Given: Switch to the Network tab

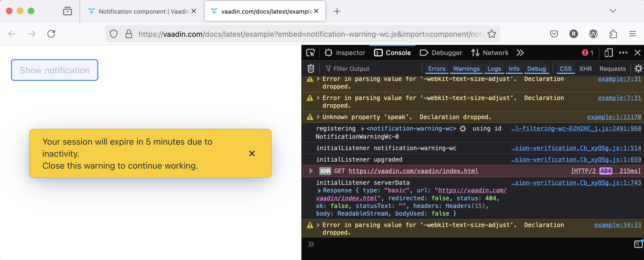Looking at the screenshot, I should tap(490, 53).
